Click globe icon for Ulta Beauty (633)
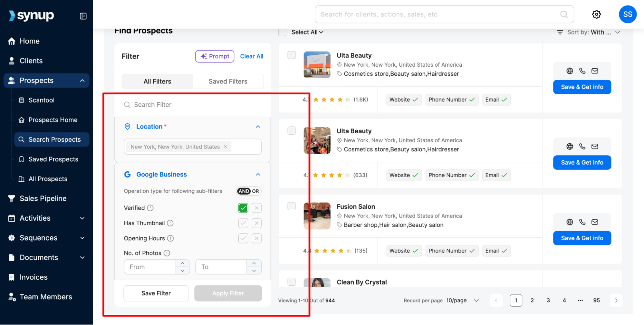 click(570, 147)
